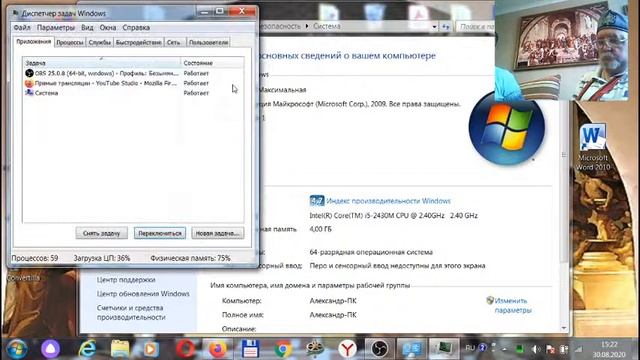Launch Internet Explorer from the taskbar
This screenshot has height=360, width=640.
(87, 349)
